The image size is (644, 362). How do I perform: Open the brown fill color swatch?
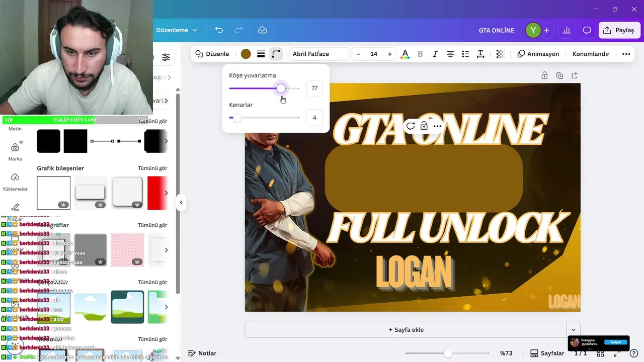(246, 54)
